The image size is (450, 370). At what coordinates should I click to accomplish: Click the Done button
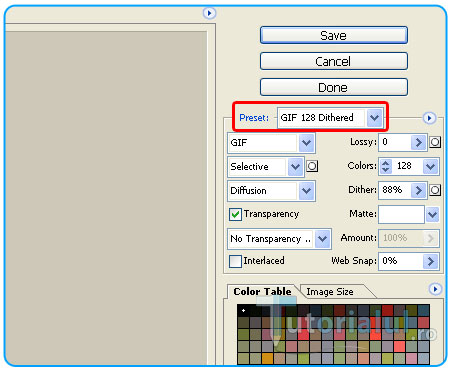[x=334, y=87]
